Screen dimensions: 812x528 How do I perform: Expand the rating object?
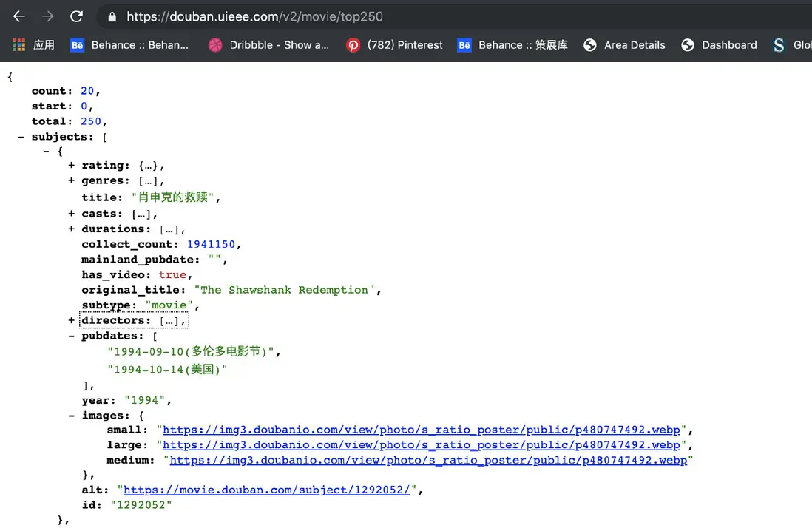pyautogui.click(x=72, y=165)
